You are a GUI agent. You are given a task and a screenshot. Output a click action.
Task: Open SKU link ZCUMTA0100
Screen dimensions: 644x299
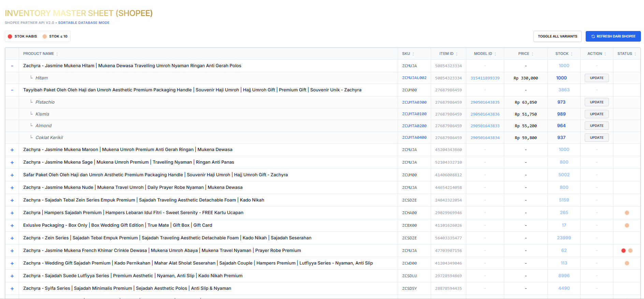coord(414,114)
